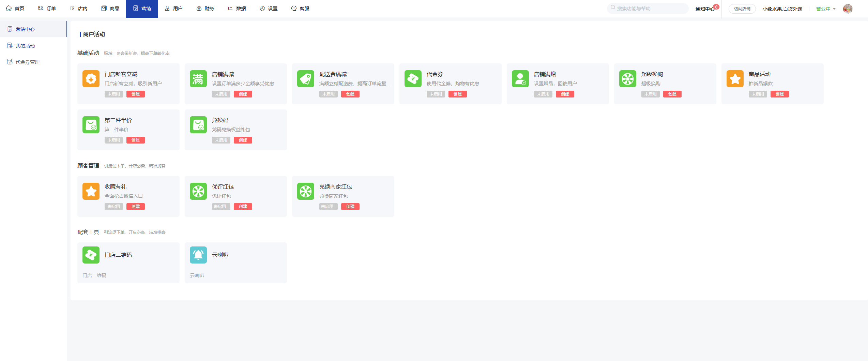Screen dimensions: 868x361
Task: Click the 配送费满减 tag icon
Action: coord(305,79)
